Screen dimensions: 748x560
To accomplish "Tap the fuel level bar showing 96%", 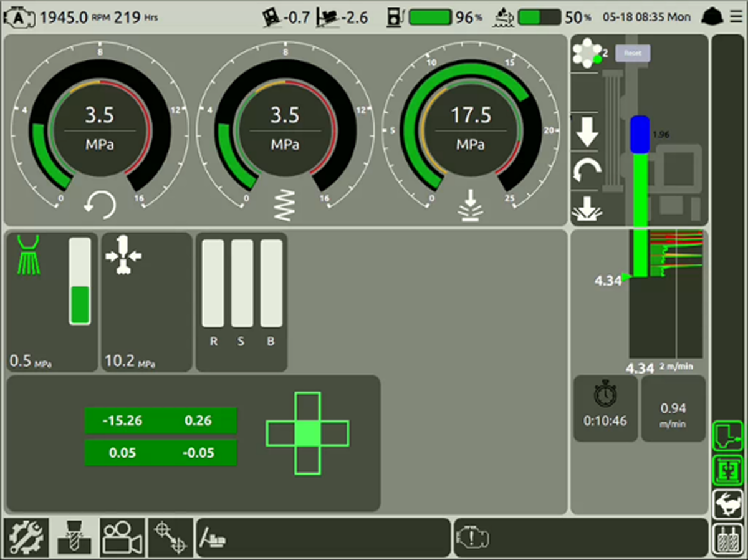I will click(430, 17).
